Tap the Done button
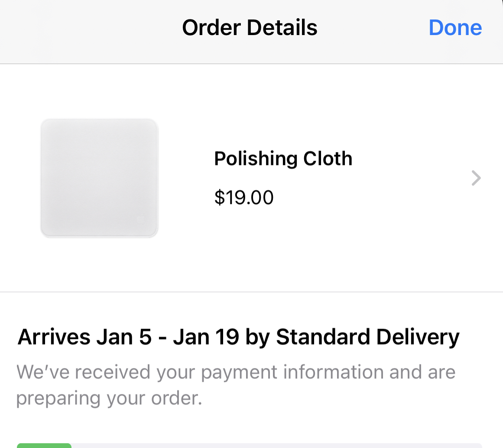 pyautogui.click(x=455, y=28)
